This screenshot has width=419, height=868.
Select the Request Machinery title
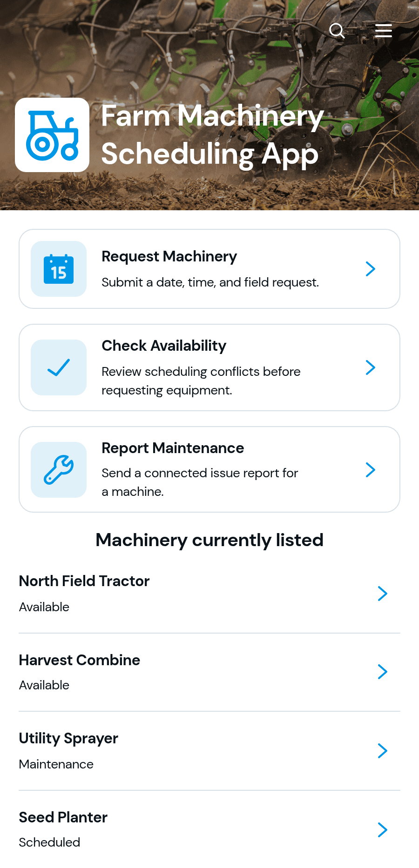click(169, 257)
